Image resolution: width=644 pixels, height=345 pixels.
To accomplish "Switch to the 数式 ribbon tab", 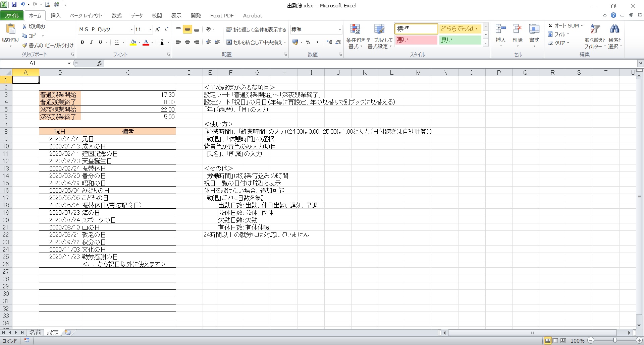I will (117, 15).
